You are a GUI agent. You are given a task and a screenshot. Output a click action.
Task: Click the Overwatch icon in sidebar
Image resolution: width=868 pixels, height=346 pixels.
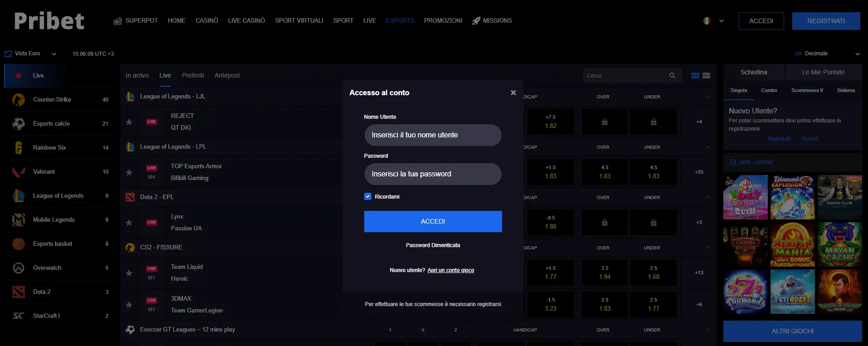[x=19, y=268]
